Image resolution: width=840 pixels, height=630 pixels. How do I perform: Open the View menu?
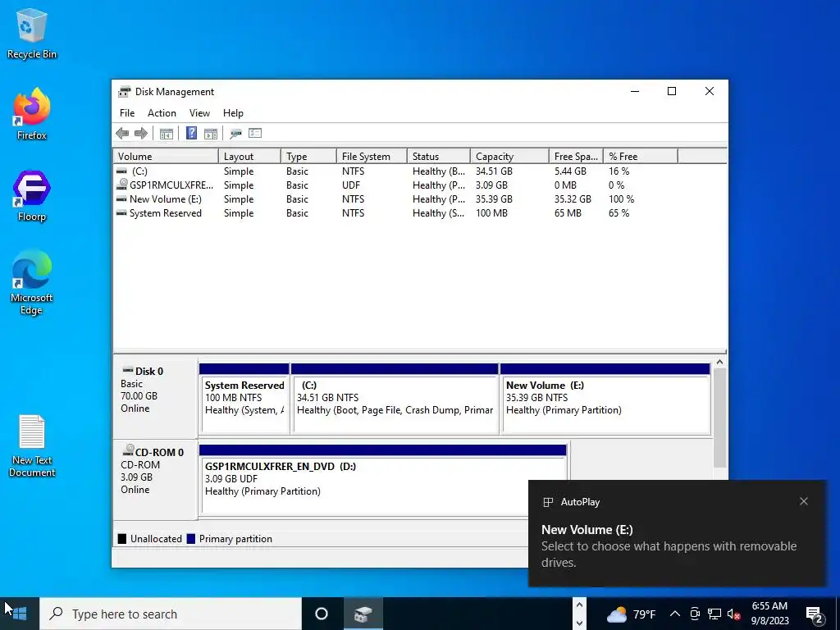[x=199, y=113]
